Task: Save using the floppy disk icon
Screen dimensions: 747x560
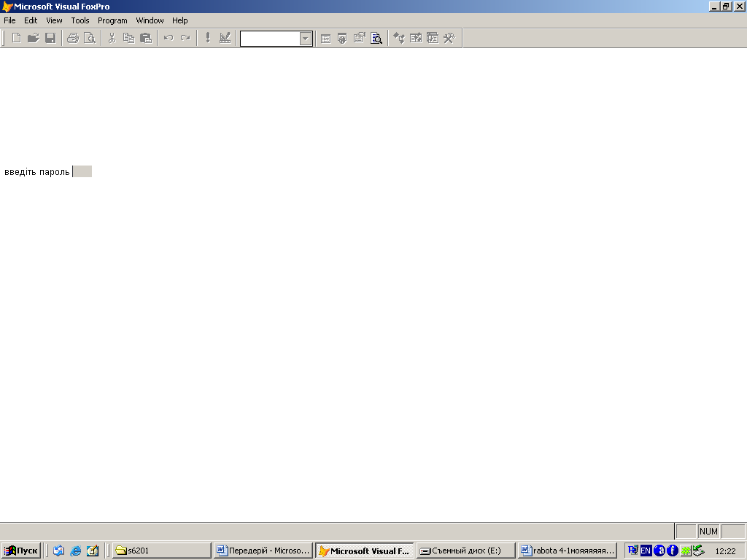Action: tap(50, 38)
